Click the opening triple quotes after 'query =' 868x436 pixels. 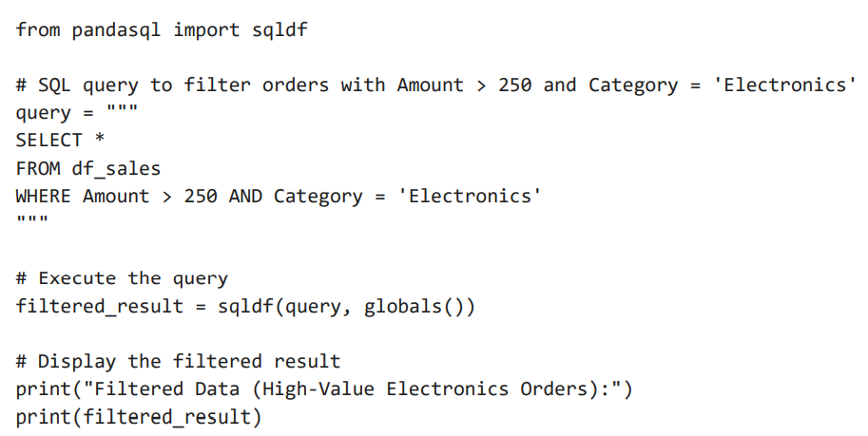[123, 109]
